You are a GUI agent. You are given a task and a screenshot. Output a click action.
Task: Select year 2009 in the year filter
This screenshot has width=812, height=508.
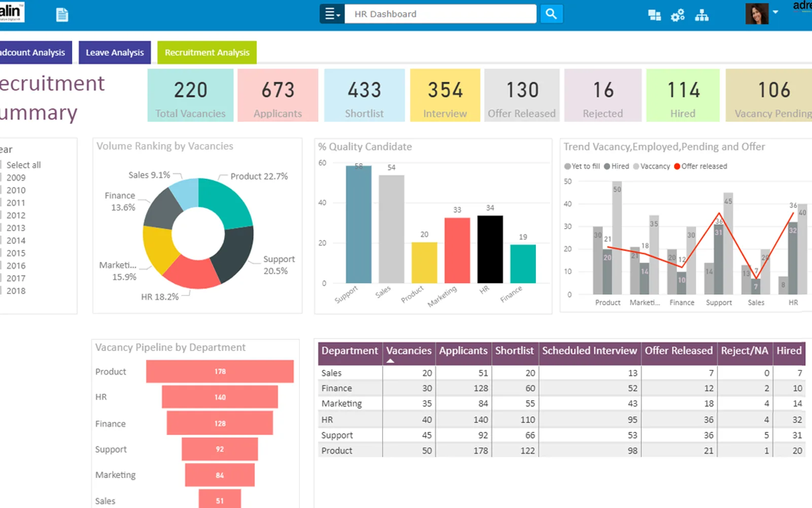point(16,178)
